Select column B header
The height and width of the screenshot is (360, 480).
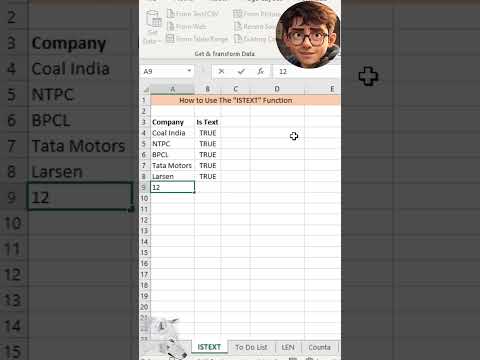[x=208, y=89]
